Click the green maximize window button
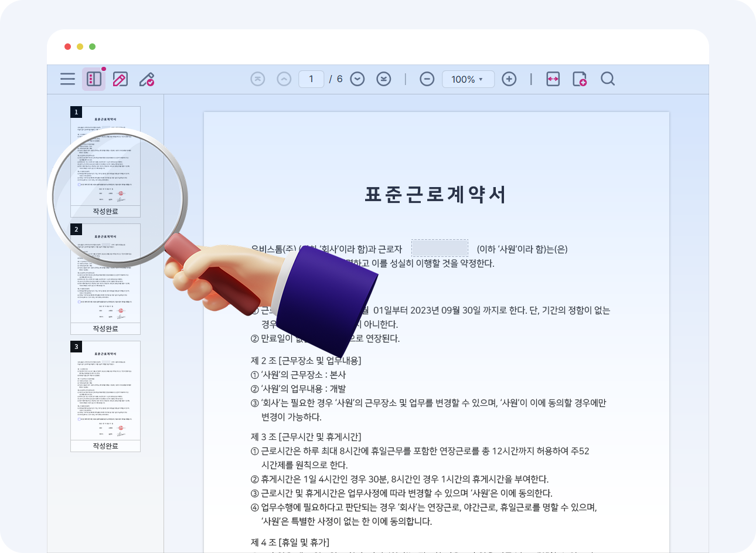Image resolution: width=756 pixels, height=553 pixels. tap(92, 47)
